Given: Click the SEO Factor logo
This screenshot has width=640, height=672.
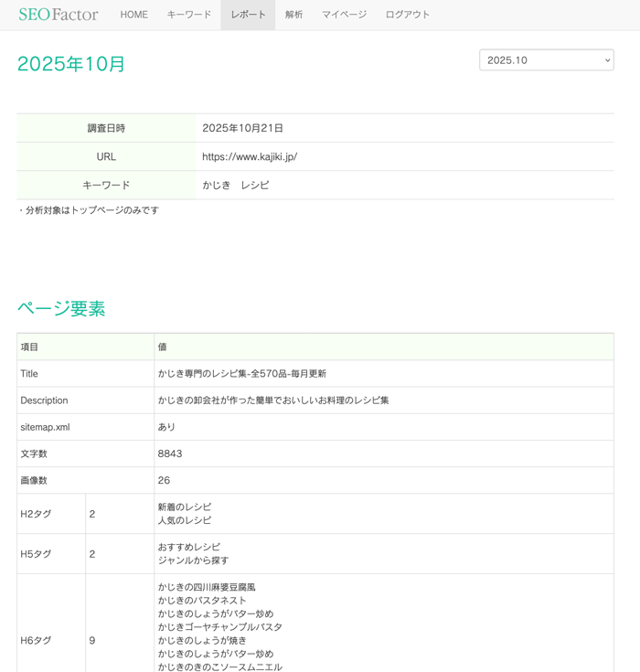Looking at the screenshot, I should (x=59, y=15).
